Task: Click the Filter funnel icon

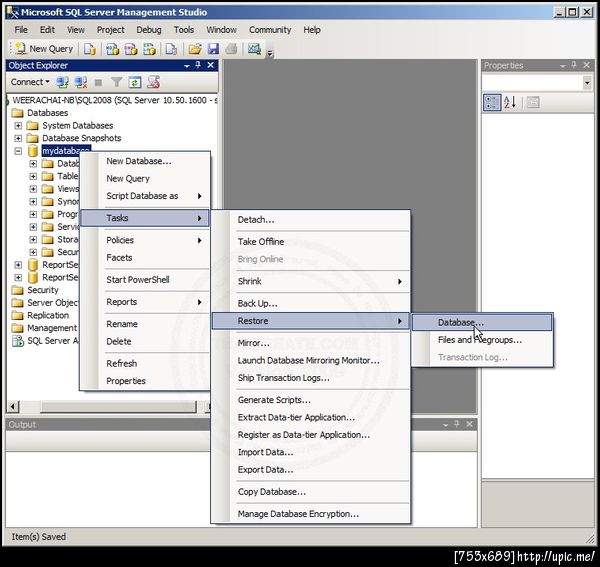Action: pyautogui.click(x=116, y=82)
